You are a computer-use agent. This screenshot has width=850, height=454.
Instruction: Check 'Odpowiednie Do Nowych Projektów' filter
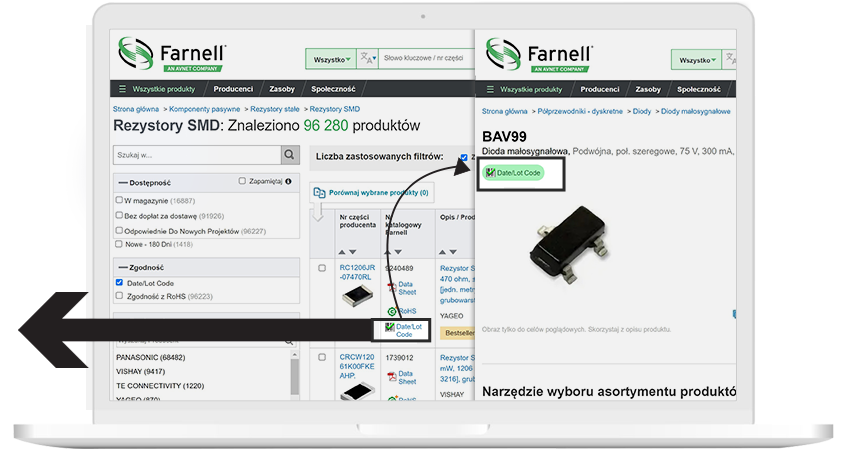pos(119,230)
